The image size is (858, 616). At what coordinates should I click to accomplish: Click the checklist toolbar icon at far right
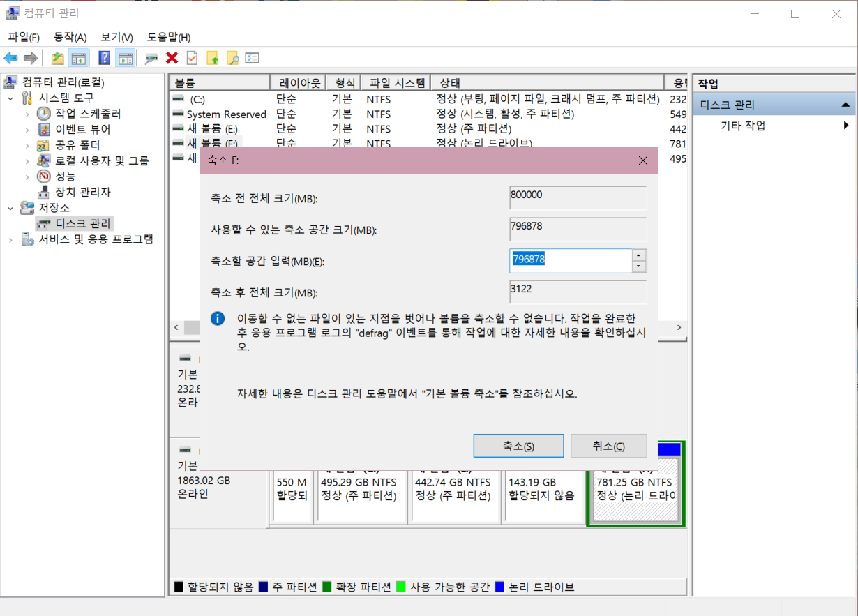click(x=251, y=58)
